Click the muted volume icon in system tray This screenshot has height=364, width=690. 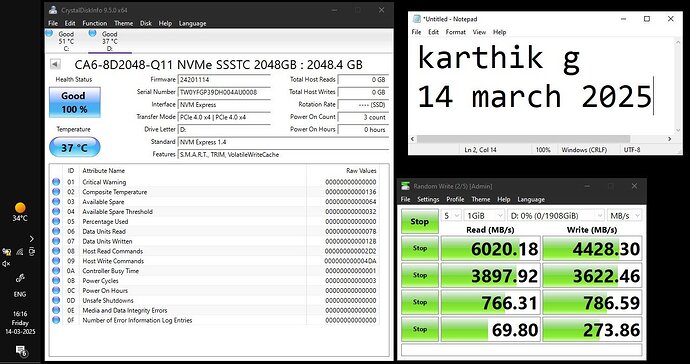[x=6, y=264]
